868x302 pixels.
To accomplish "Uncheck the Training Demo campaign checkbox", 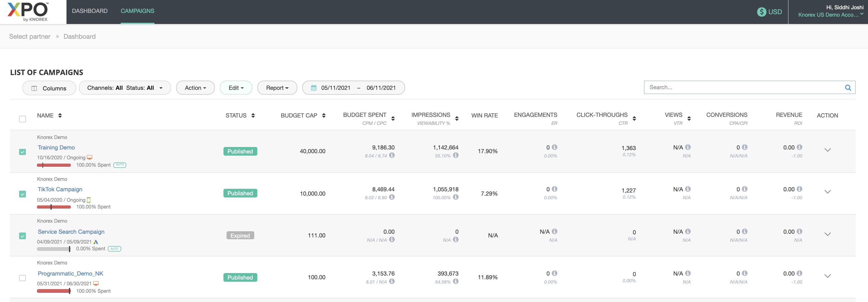I will [x=22, y=152].
